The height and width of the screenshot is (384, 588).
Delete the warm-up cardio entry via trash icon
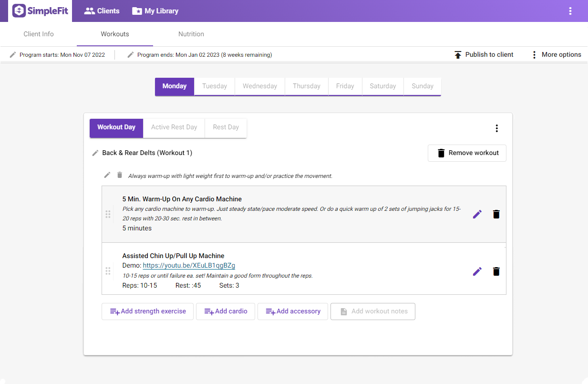(x=496, y=214)
